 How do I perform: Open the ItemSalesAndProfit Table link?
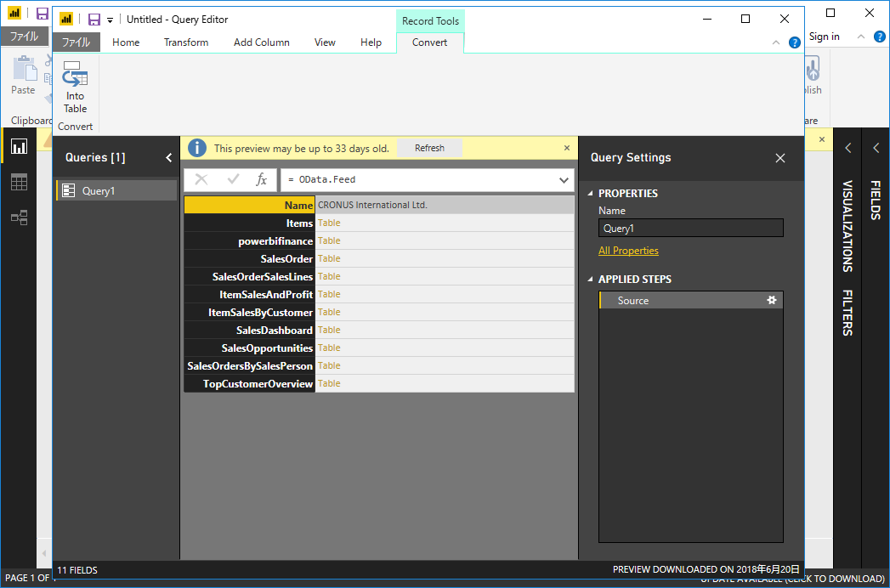[329, 294]
